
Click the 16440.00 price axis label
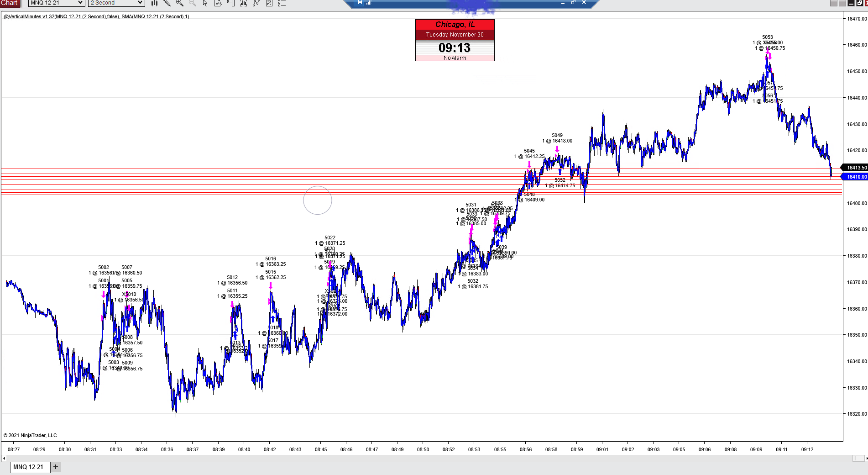point(857,98)
